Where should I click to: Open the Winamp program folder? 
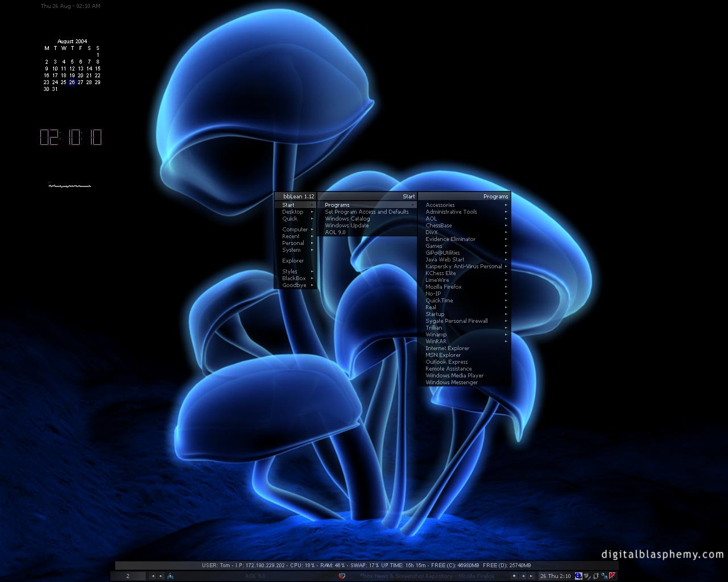coord(464,335)
